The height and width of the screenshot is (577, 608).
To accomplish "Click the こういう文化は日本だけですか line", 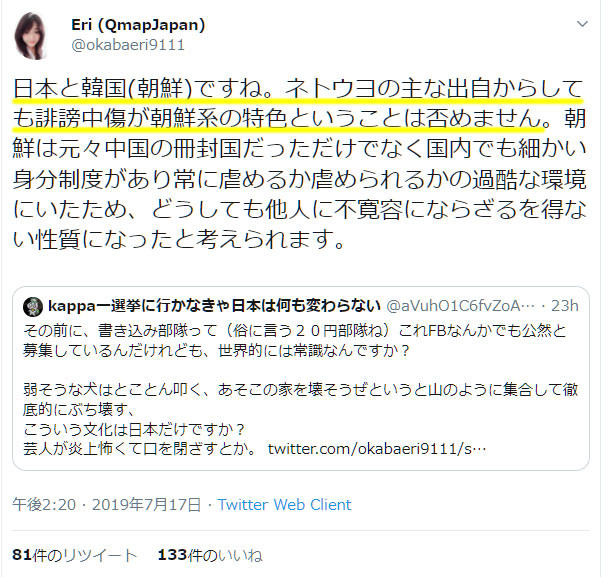I will 135,430.
